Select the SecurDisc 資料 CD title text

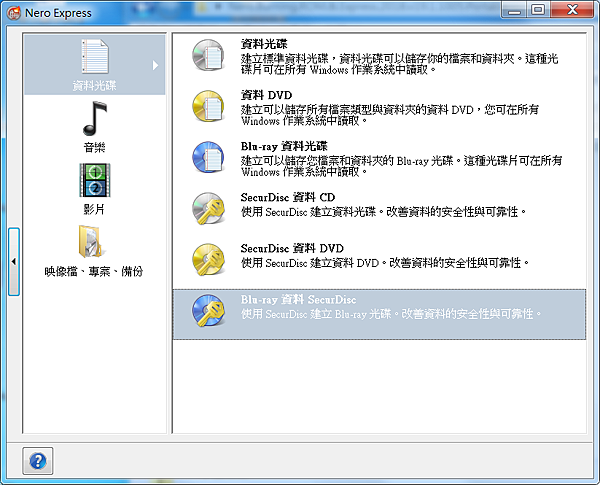point(288,198)
